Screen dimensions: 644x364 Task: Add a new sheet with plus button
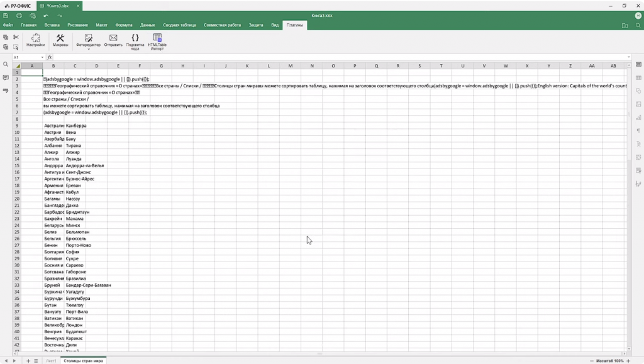click(x=28, y=361)
